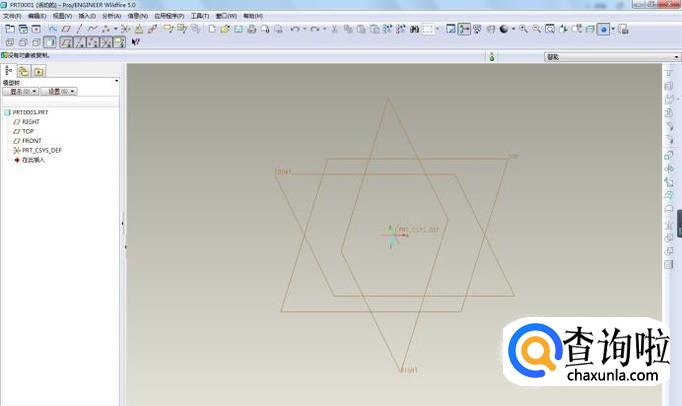This screenshot has width=682, height=406.
Task: Click the regeneration traffic light status icon
Action: click(x=492, y=57)
